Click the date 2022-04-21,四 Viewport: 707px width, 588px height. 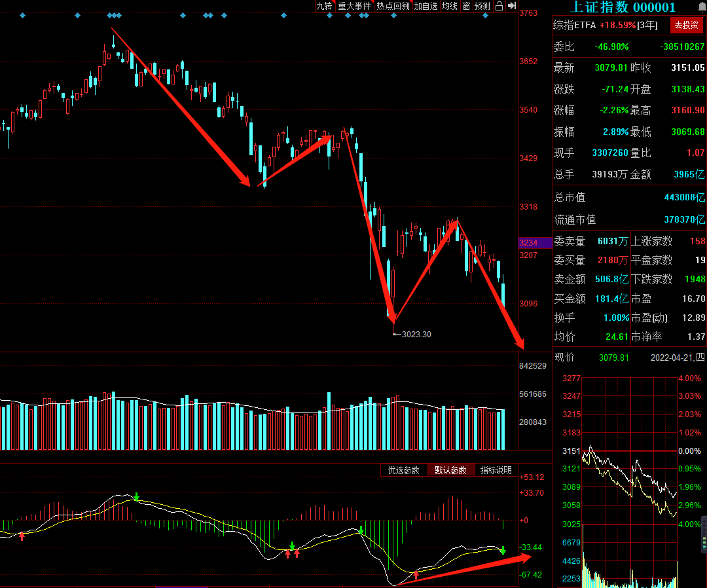click(678, 358)
